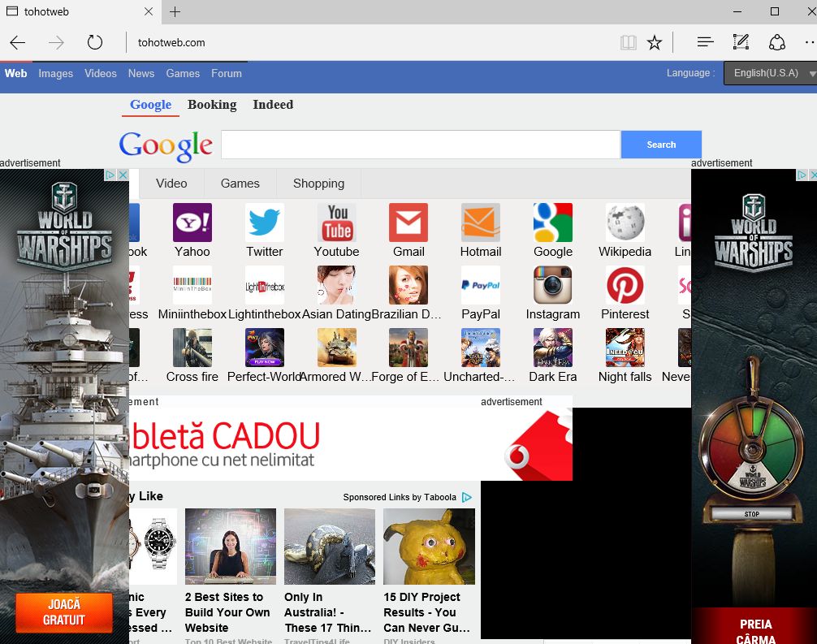Select the Instagram shortcut icon

coord(553,284)
